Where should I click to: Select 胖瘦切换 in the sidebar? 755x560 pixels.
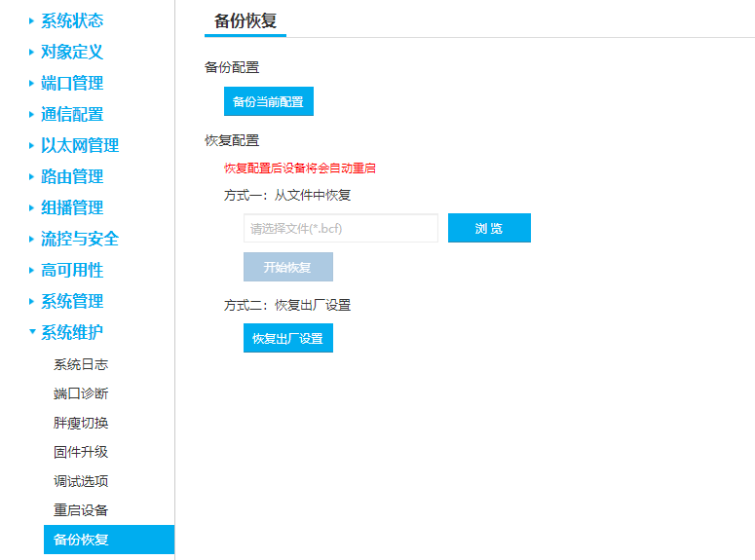[81, 423]
